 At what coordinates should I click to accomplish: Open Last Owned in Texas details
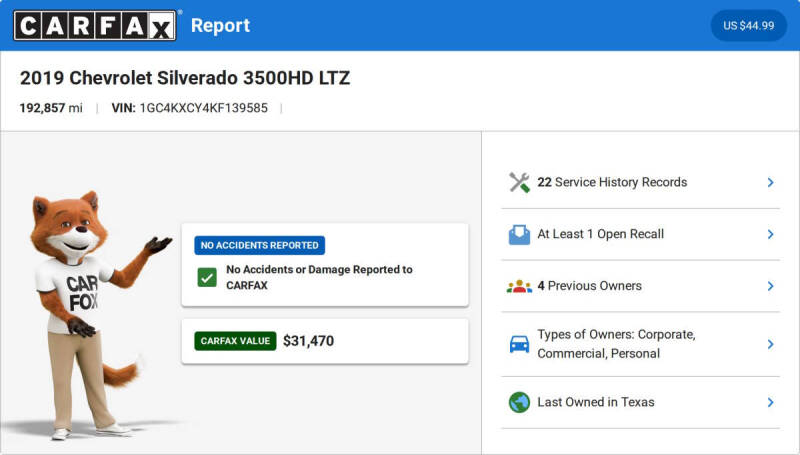pyautogui.click(x=640, y=402)
